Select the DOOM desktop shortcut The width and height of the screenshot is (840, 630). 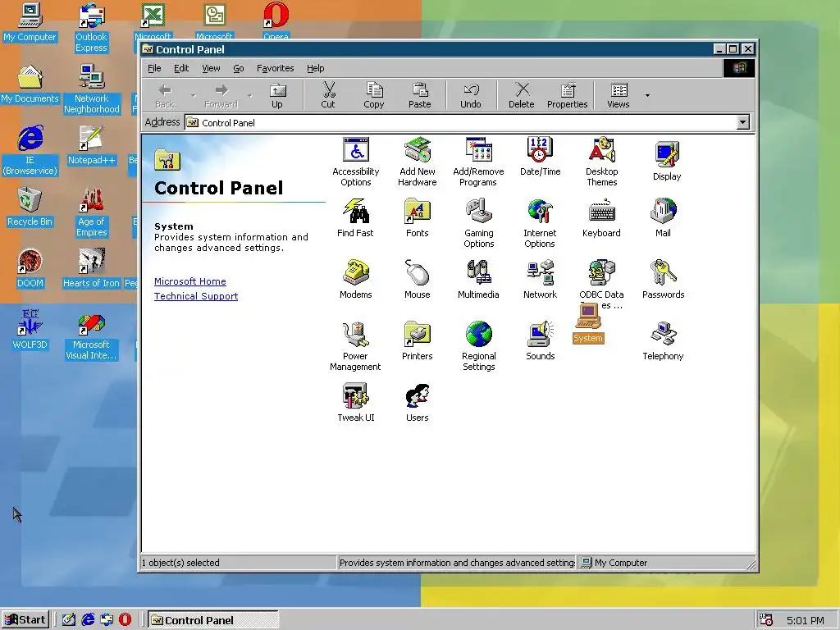click(30, 268)
